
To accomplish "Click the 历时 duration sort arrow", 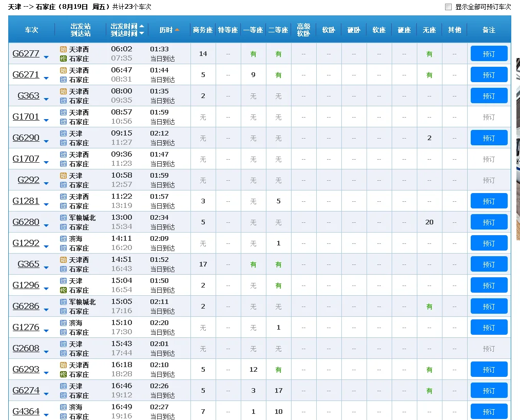I will (177, 30).
